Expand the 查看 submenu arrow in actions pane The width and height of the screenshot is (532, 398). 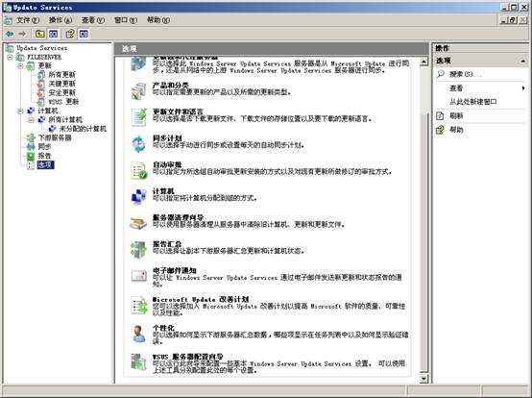(x=523, y=87)
